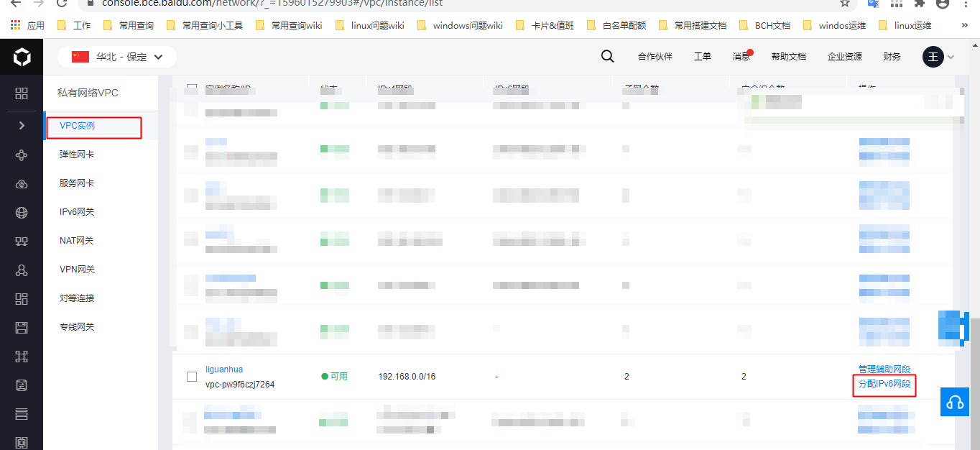This screenshot has width=980, height=450.
Task: Open 帮助文档 in the top navigation
Action: pyautogui.click(x=789, y=57)
